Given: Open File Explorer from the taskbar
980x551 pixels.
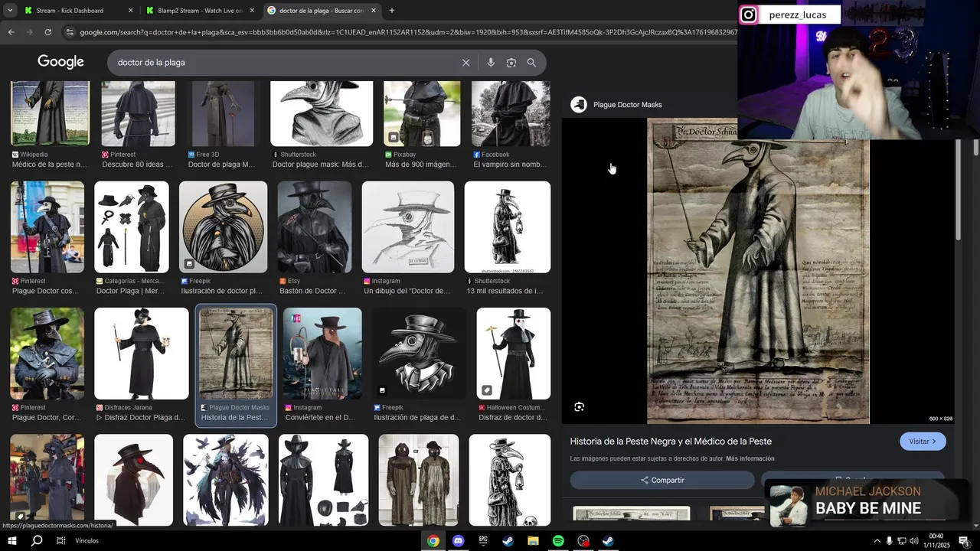Looking at the screenshot, I should (x=533, y=541).
